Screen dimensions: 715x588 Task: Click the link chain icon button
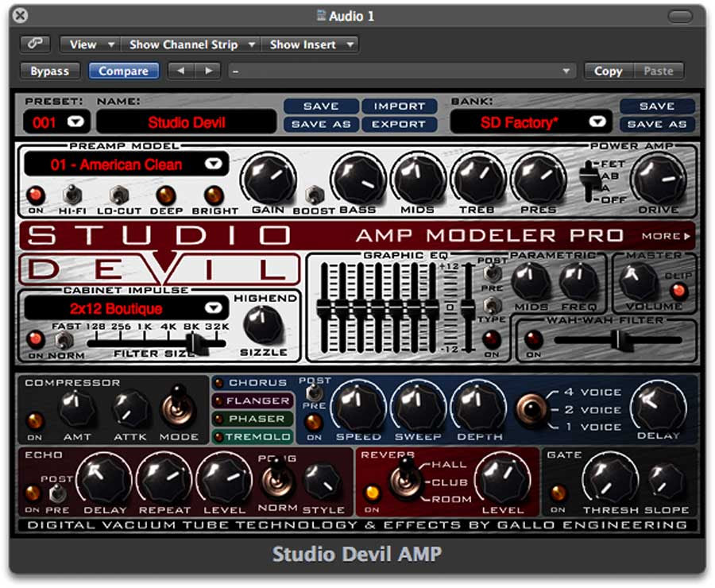coord(35,44)
